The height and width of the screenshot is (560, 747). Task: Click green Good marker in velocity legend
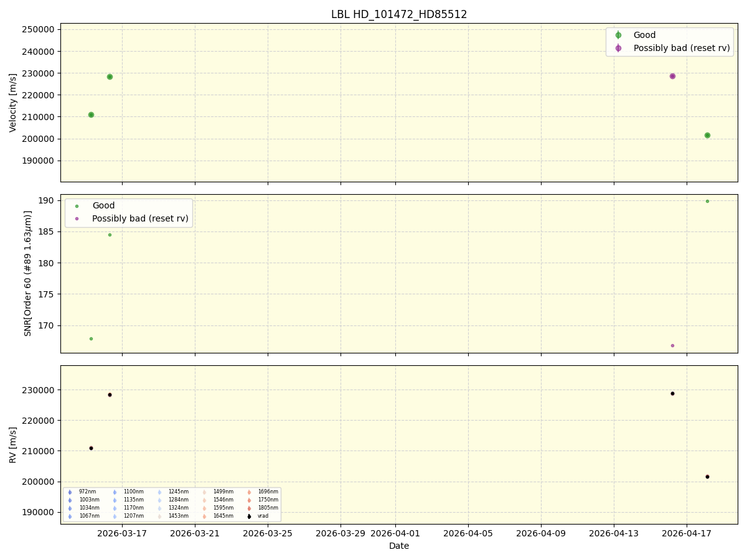coord(618,35)
